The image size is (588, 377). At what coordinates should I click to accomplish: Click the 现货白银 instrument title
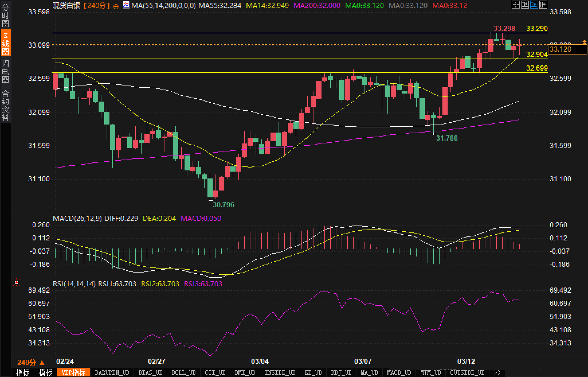coord(67,5)
